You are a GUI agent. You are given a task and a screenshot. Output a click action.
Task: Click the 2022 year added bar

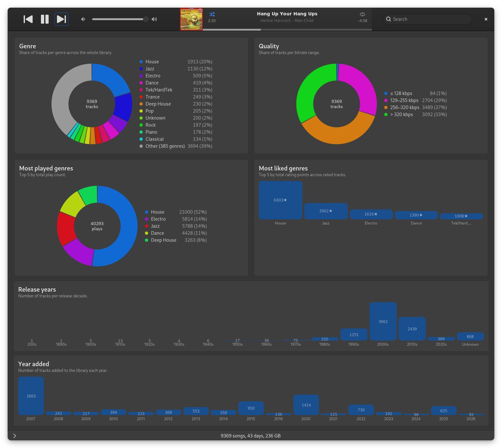361,410
